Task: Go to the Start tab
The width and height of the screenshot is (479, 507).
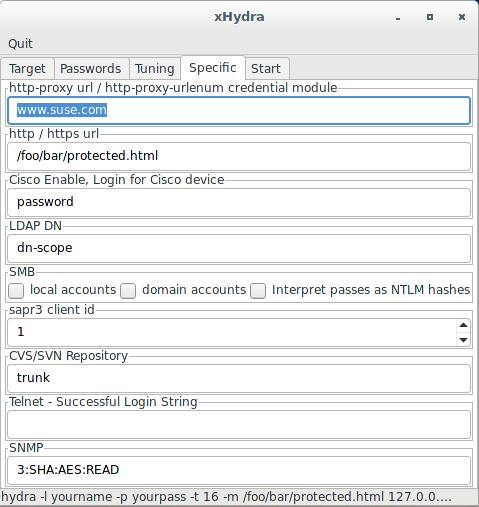Action: [x=266, y=69]
